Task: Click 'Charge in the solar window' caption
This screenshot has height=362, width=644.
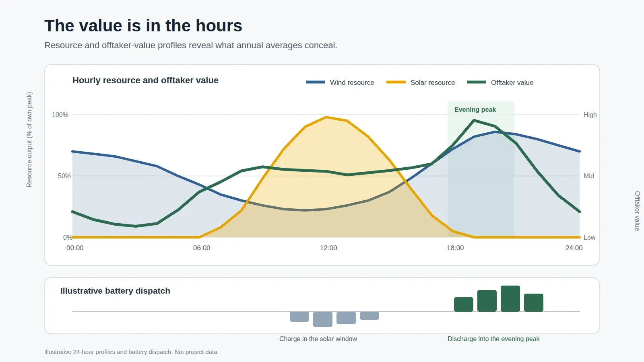Action: tap(318, 339)
